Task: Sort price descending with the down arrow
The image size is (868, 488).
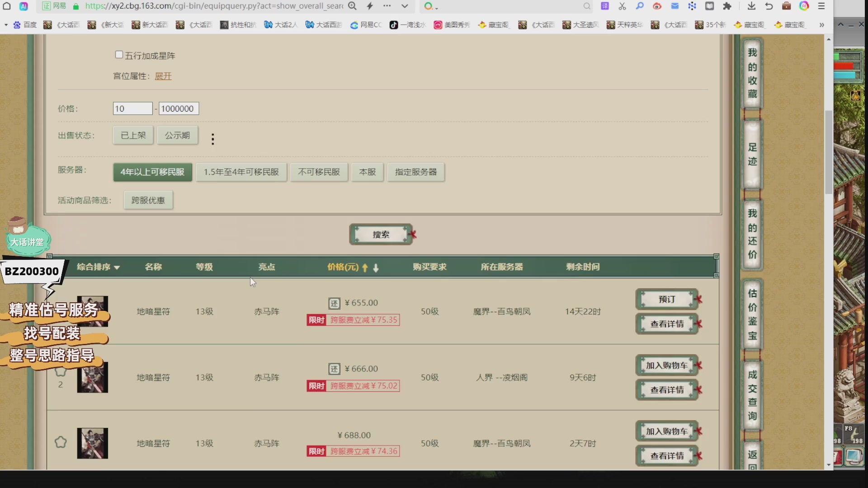Action: [376, 267]
